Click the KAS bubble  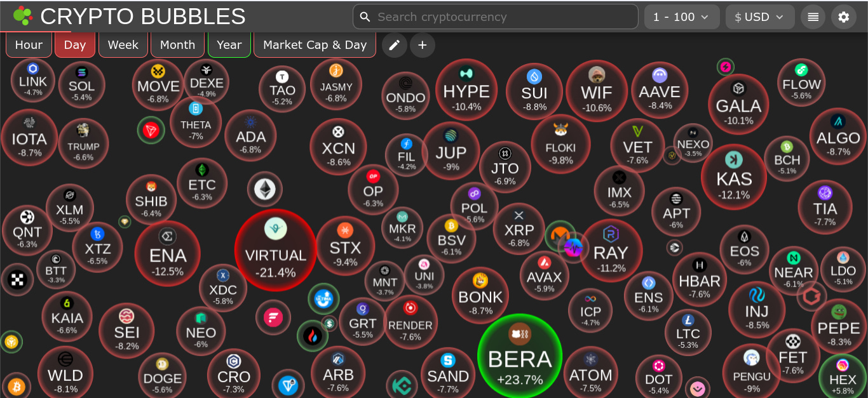tap(734, 176)
